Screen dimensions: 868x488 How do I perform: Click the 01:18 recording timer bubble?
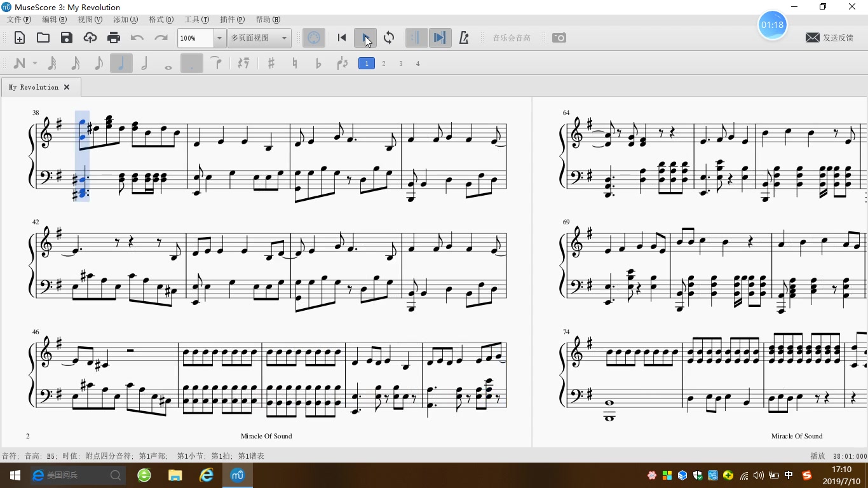(x=773, y=25)
